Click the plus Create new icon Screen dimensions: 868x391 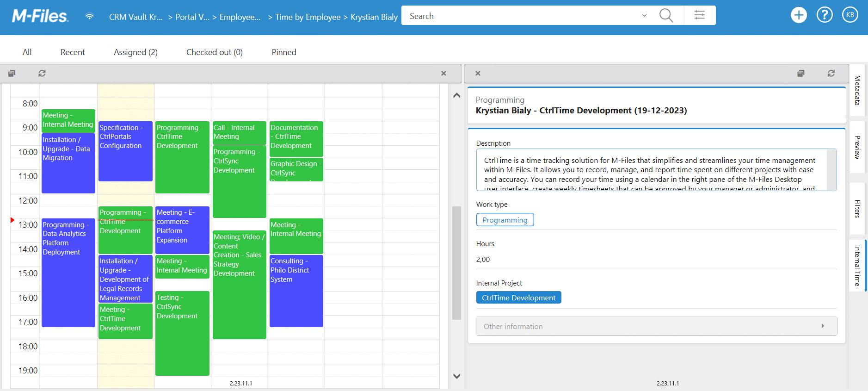point(799,15)
